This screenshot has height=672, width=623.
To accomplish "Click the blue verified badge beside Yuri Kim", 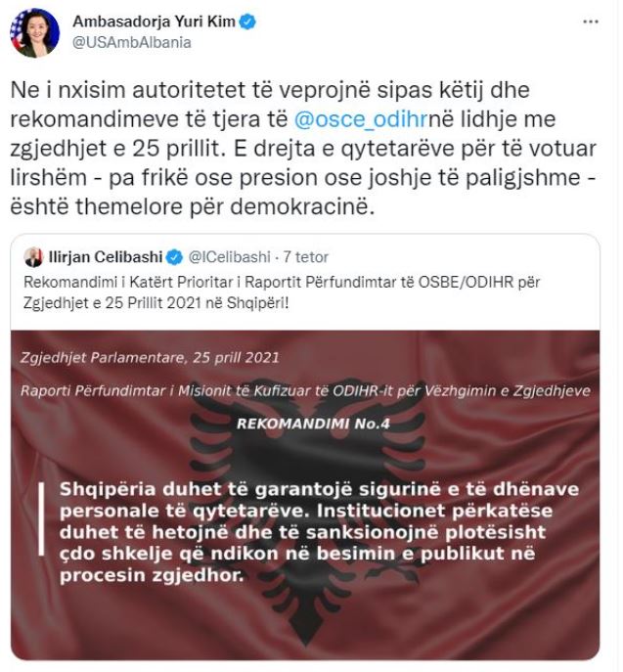I will click(247, 22).
